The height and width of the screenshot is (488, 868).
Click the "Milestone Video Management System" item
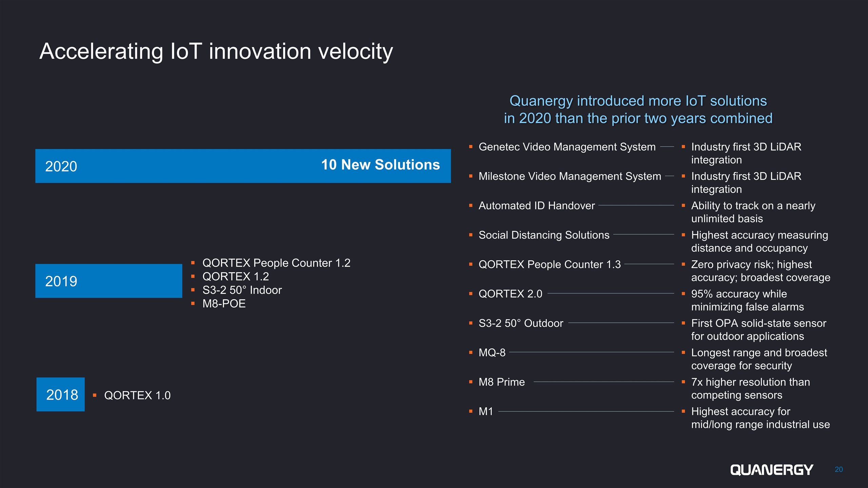pos(570,176)
